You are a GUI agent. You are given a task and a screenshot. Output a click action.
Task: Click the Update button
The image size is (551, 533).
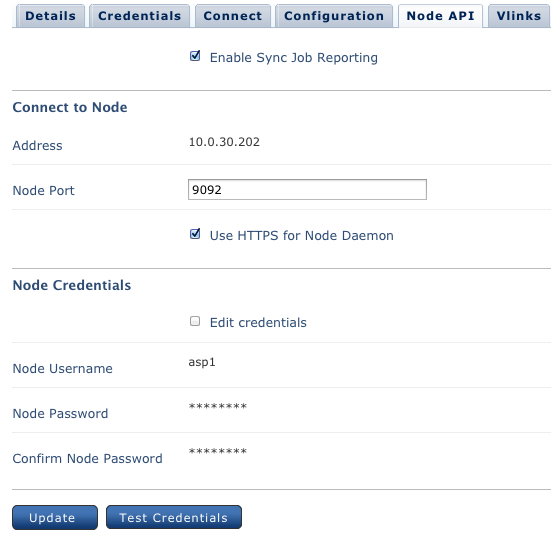click(x=55, y=517)
